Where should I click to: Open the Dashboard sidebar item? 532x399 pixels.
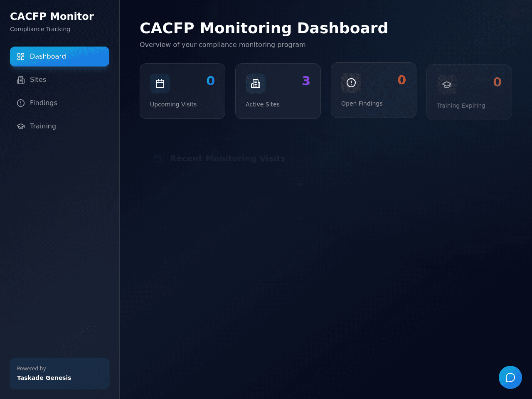(59, 57)
